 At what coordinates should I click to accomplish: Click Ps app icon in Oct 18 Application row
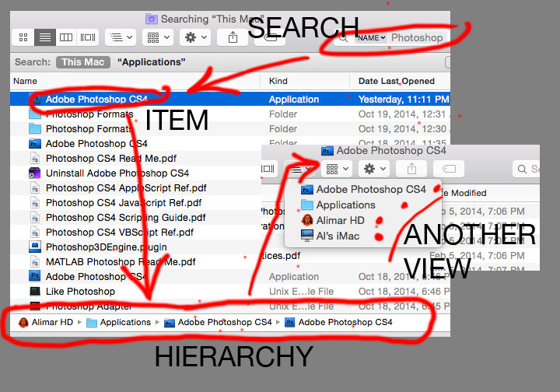[35, 276]
